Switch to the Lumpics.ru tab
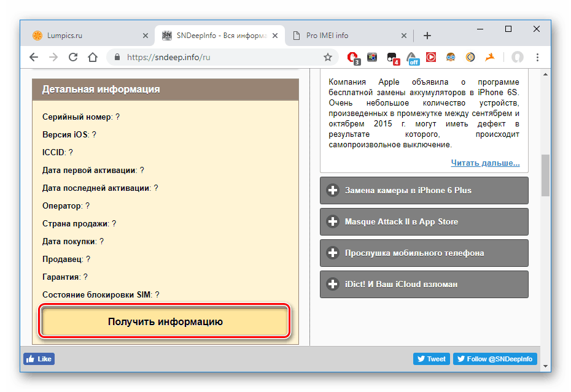Screen dimensions: 571x392 (x=89, y=36)
